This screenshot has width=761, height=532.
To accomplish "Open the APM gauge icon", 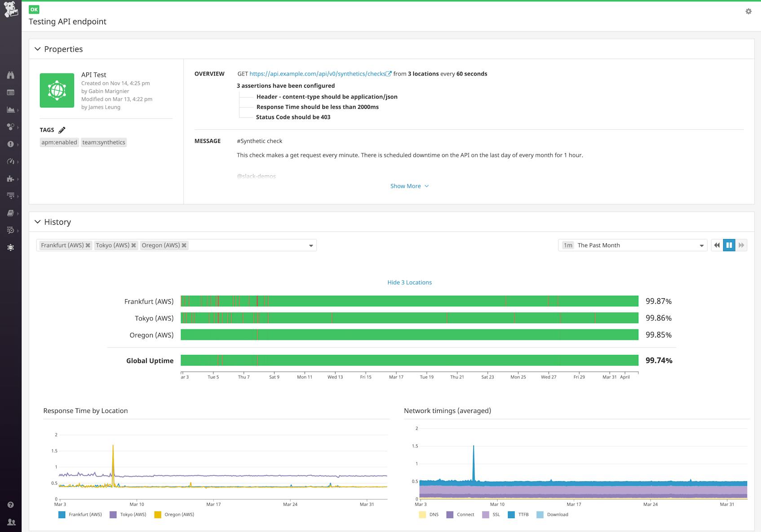I will (11, 161).
